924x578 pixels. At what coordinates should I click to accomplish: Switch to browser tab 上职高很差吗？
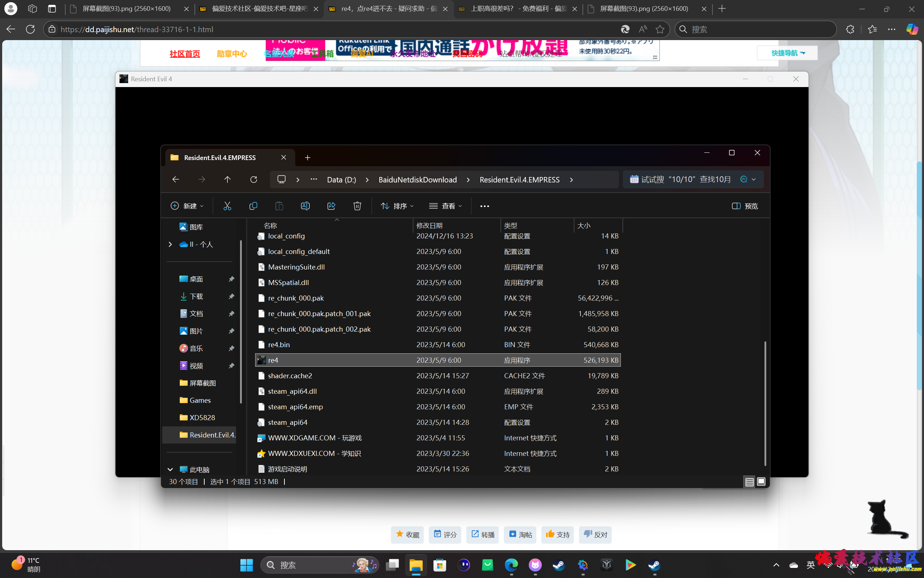pos(518,9)
